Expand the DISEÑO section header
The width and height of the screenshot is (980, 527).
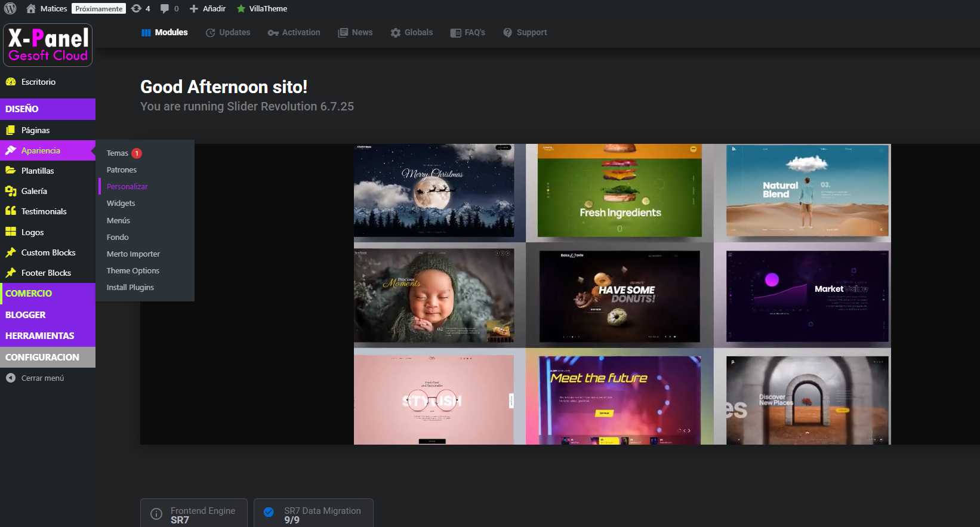[x=48, y=109]
